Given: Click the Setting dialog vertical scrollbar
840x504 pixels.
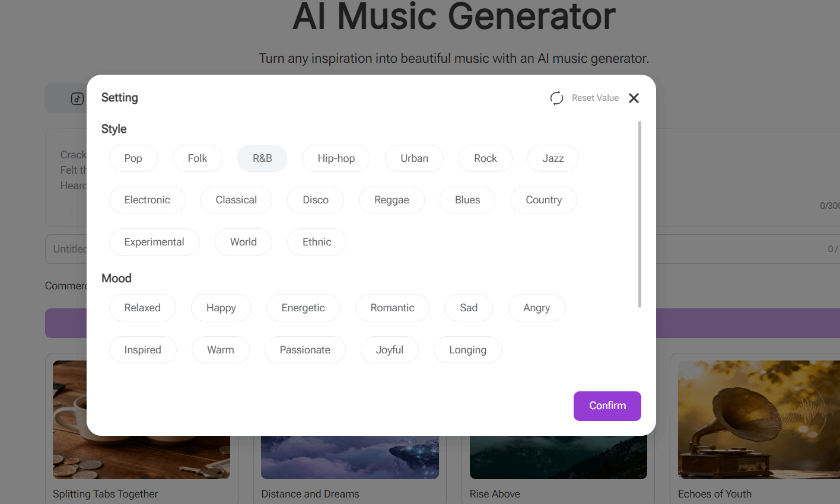Looking at the screenshot, I should (639, 213).
